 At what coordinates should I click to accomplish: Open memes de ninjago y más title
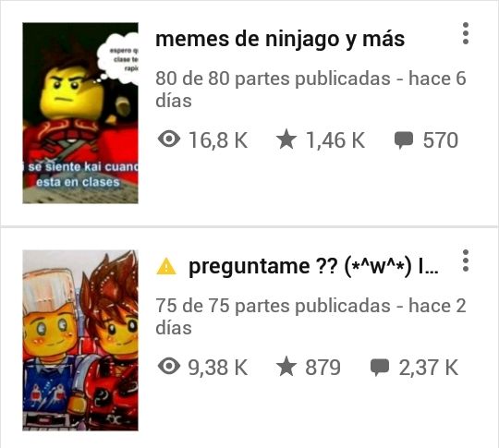pyautogui.click(x=280, y=40)
